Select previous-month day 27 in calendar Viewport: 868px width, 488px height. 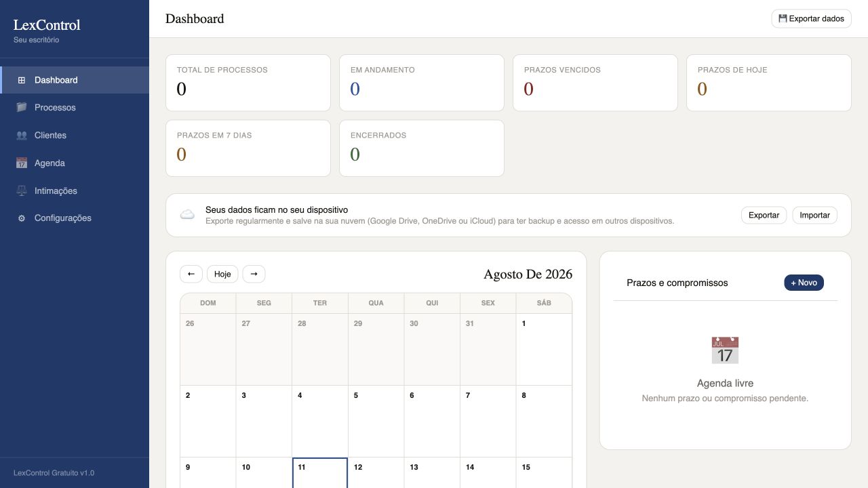point(264,350)
